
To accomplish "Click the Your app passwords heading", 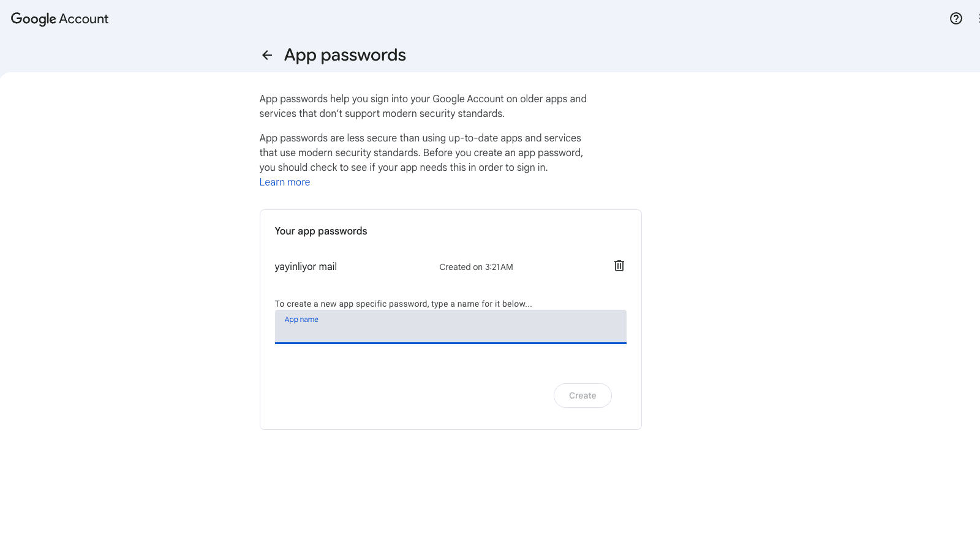I will tap(321, 231).
